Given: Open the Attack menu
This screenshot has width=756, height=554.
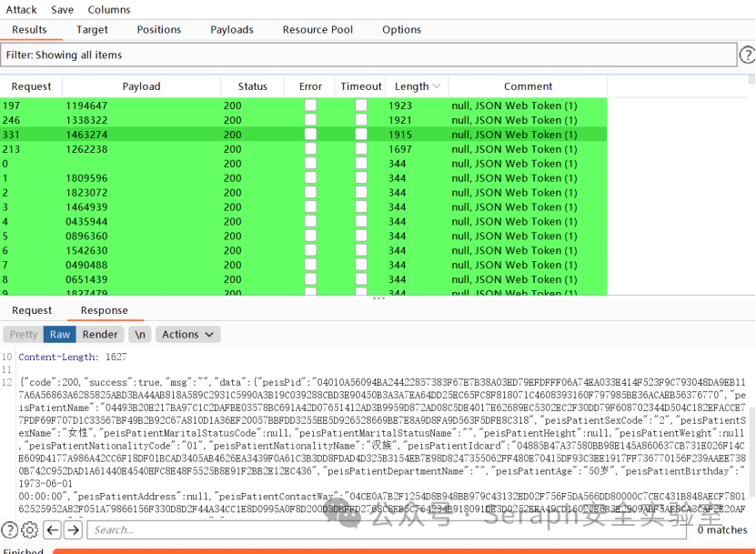Looking at the screenshot, I should [x=21, y=10].
